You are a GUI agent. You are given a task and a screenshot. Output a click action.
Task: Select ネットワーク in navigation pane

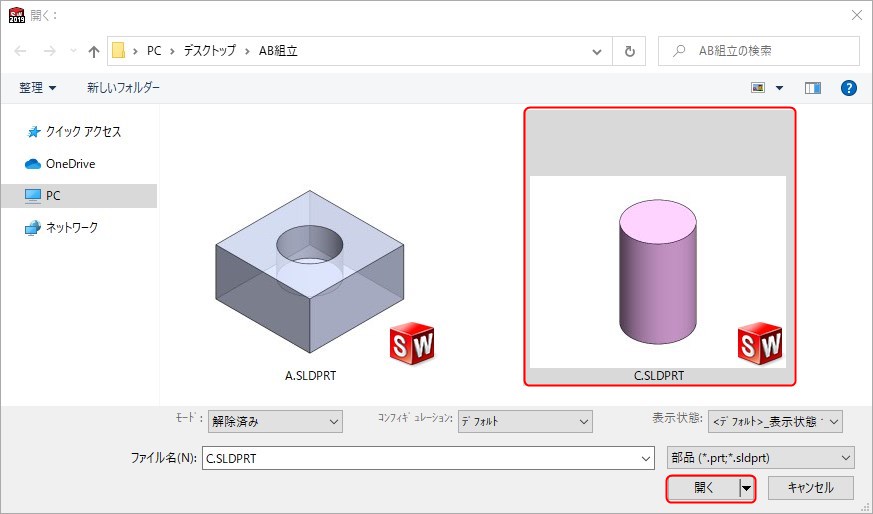[71, 228]
